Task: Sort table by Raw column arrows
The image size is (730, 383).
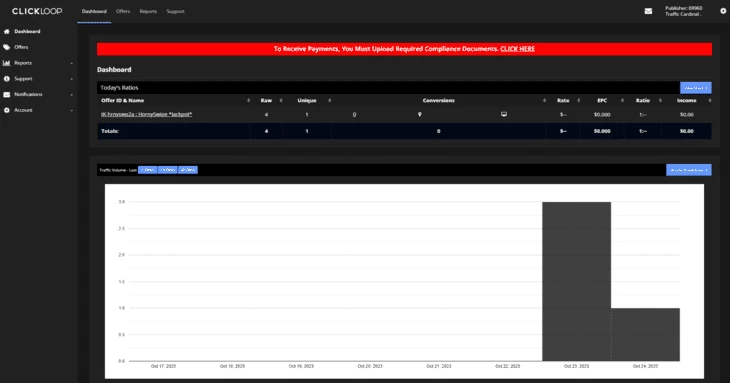Action: coord(281,101)
